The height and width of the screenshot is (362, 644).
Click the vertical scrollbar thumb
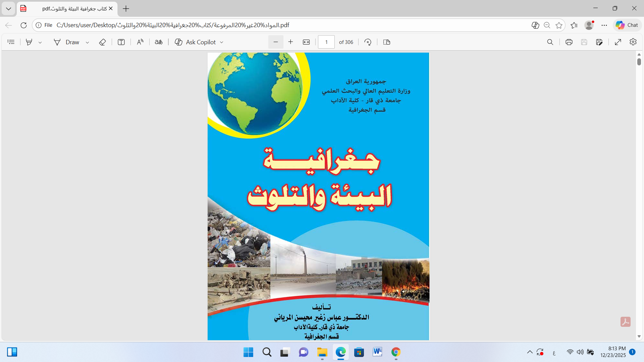click(x=639, y=62)
